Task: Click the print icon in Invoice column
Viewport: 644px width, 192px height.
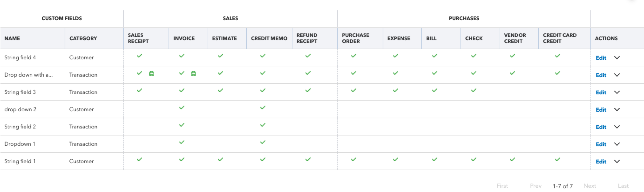Action: coord(193,73)
